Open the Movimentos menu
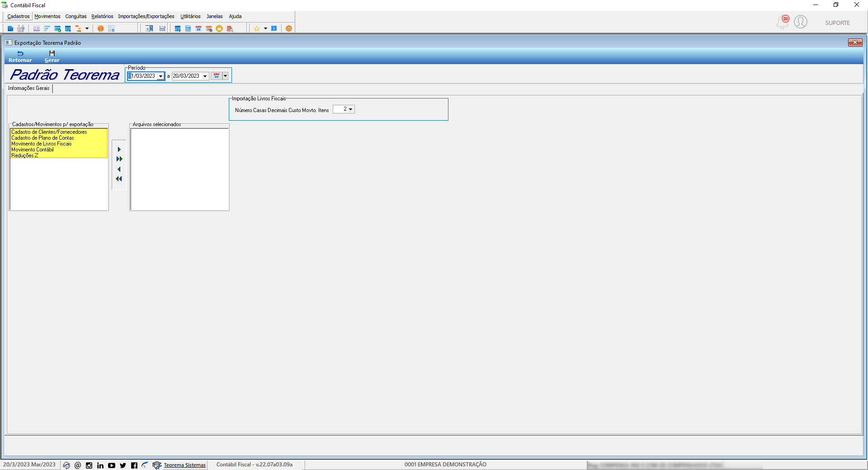Image resolution: width=868 pixels, height=470 pixels. click(x=47, y=16)
